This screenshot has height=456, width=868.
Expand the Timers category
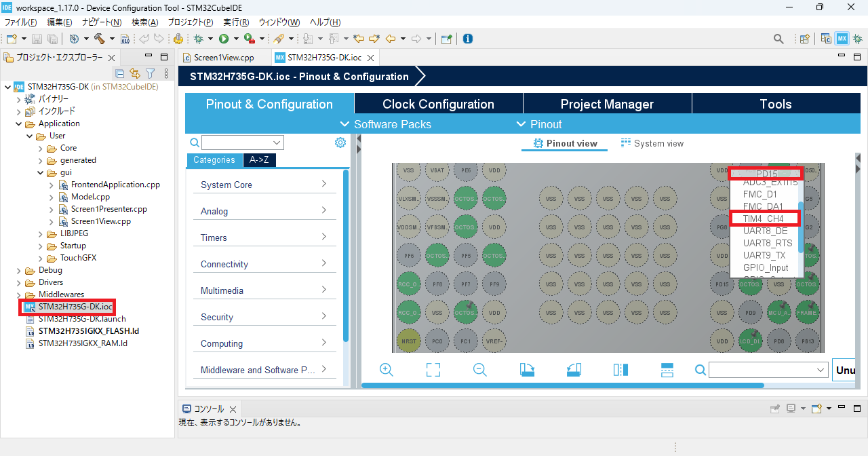[264, 237]
